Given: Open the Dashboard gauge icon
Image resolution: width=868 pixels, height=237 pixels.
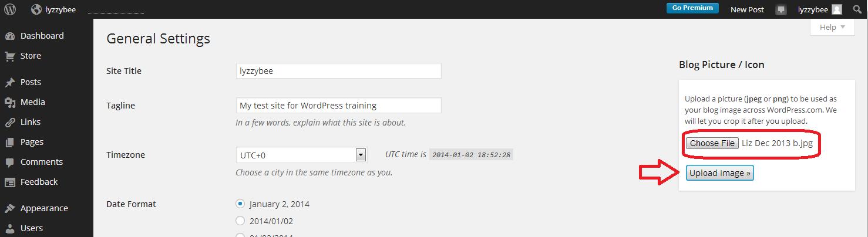Looking at the screenshot, I should click(x=10, y=36).
